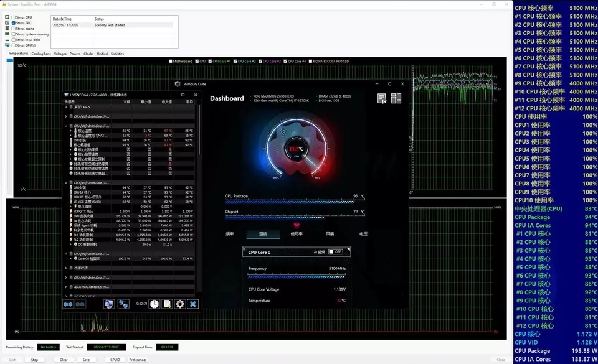
Task: Check KIOXIA-EXCERIA PRO SSD graph checkbox
Action: (310, 62)
